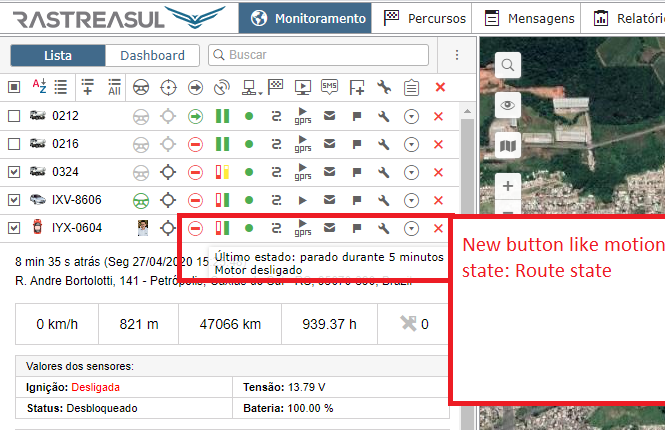Screen dimensions: 665x430
Task: Check the checkbox for unit 0212
Action: (14, 116)
